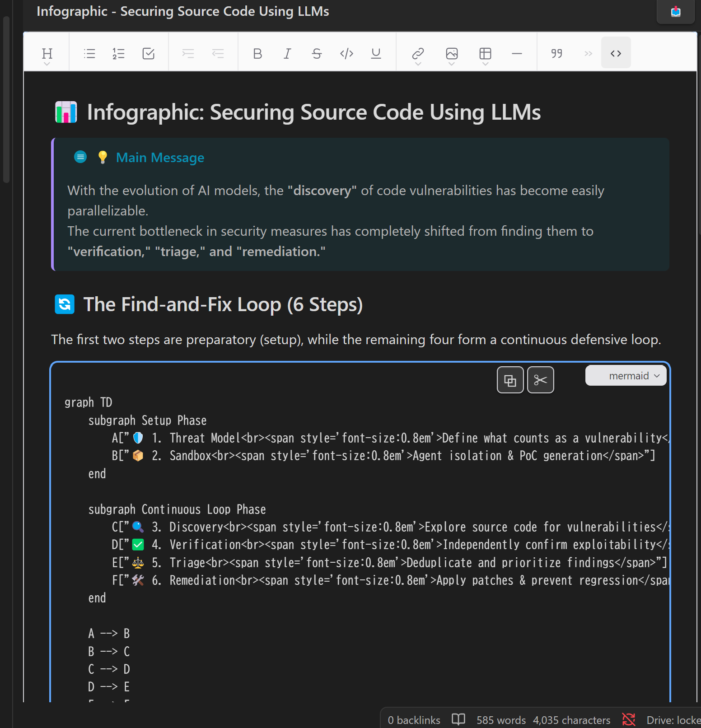Click the open book reading icon

(x=458, y=719)
